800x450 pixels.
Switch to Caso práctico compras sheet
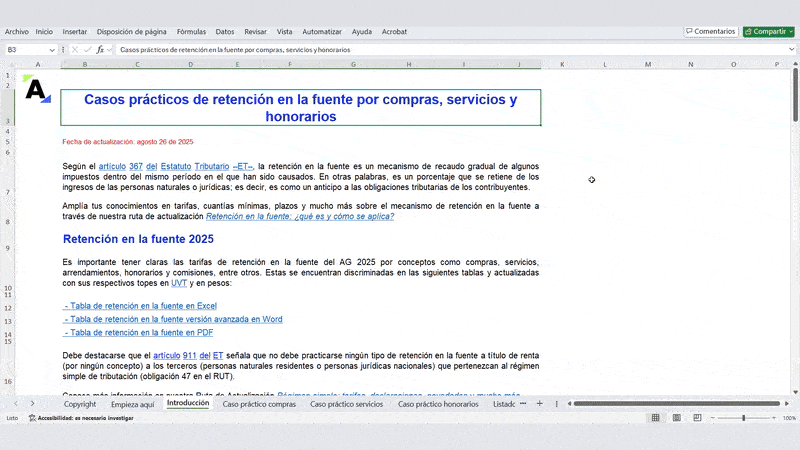259,404
